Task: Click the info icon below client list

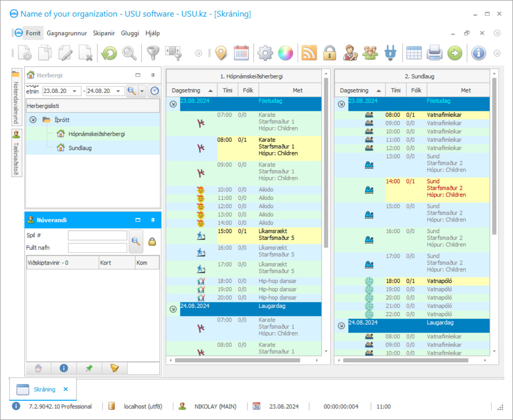Action: click(64, 368)
